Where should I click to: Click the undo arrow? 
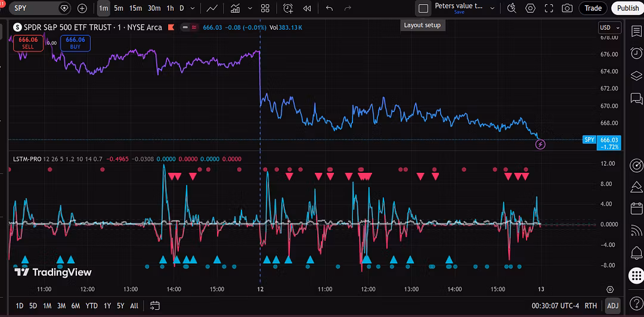click(x=329, y=8)
